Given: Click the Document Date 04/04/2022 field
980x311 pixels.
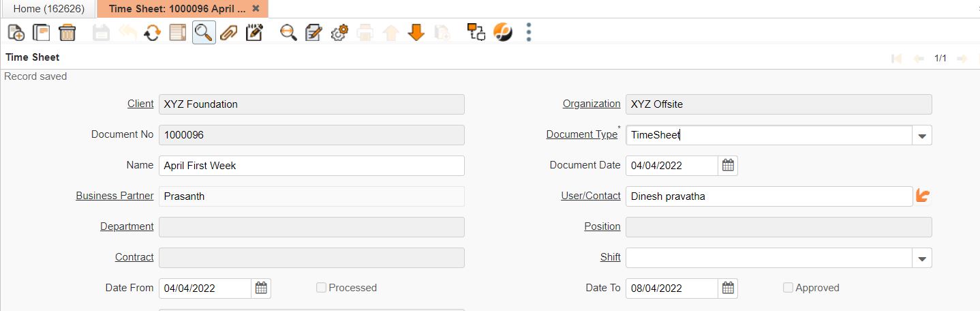Looking at the screenshot, I should click(x=672, y=166).
